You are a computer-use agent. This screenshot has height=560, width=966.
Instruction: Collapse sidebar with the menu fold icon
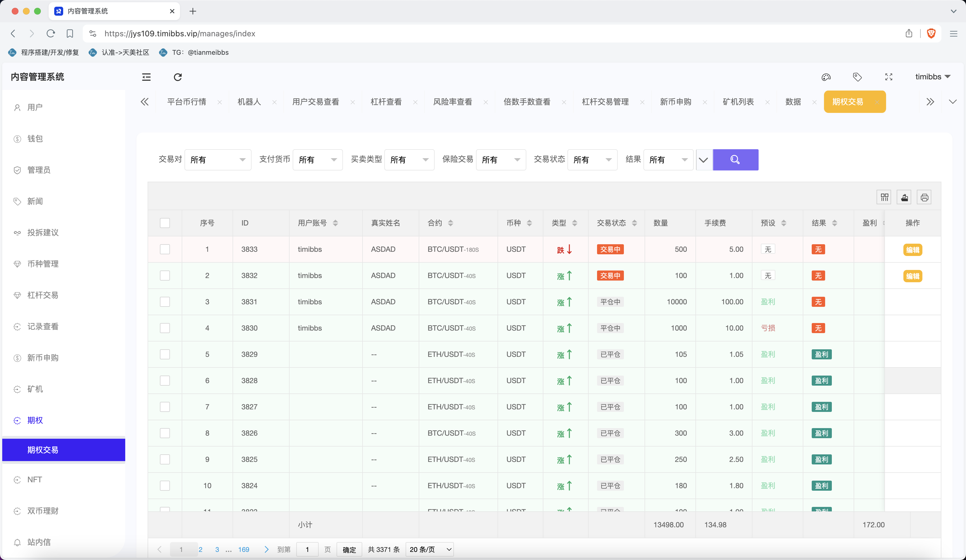[146, 77]
